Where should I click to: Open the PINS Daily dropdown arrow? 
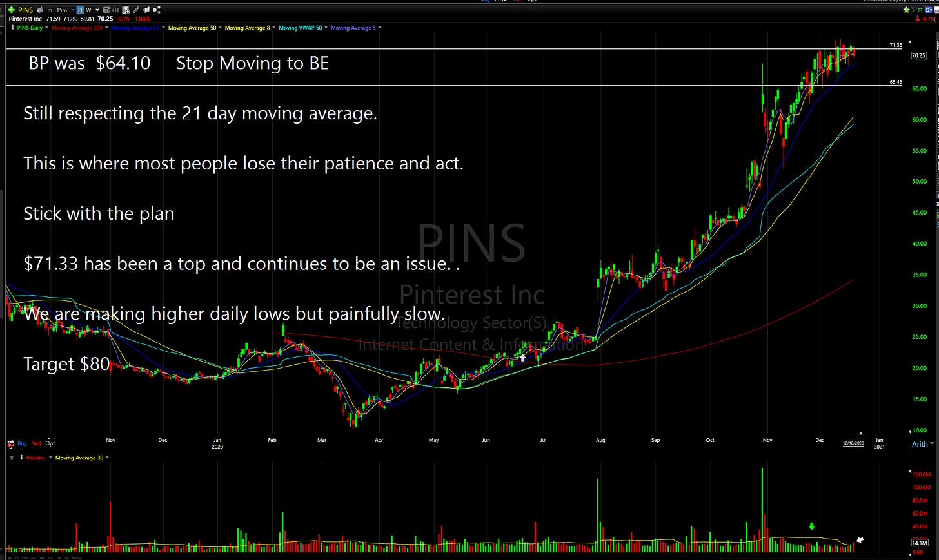[46, 28]
